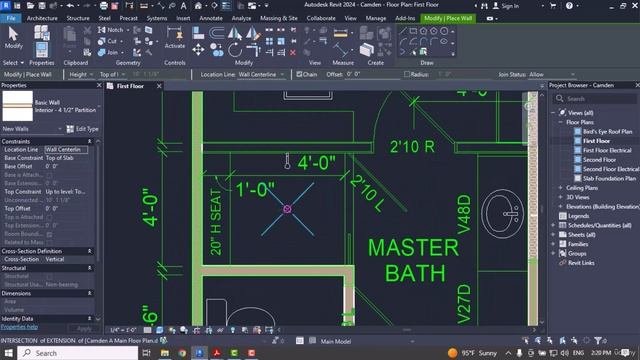Select the Line draw tool
This screenshot has width=640, height=360.
point(403,31)
